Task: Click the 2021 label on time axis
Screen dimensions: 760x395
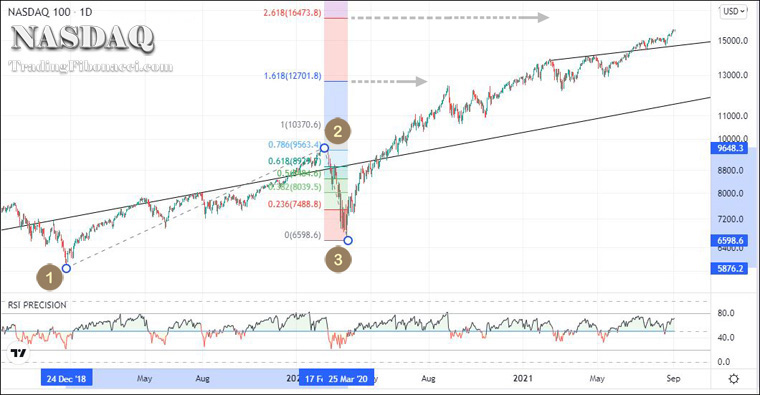Action: 522,379
